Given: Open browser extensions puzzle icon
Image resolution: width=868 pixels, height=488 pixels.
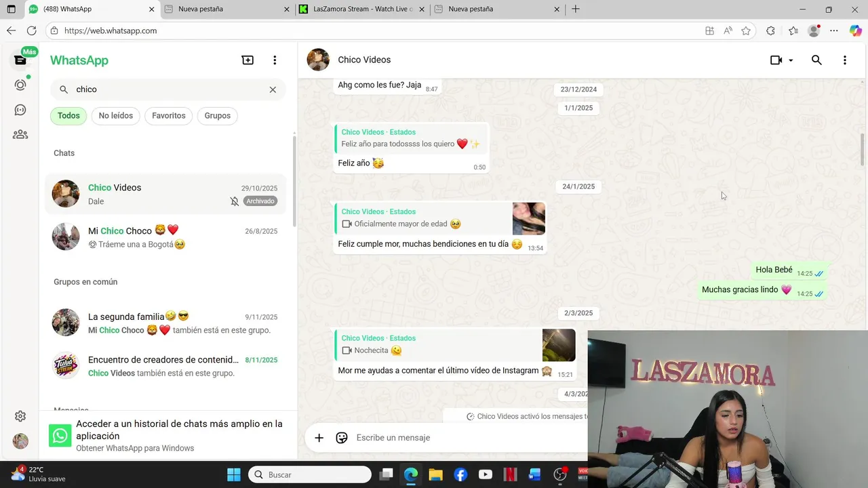Looking at the screenshot, I should pos(770,30).
